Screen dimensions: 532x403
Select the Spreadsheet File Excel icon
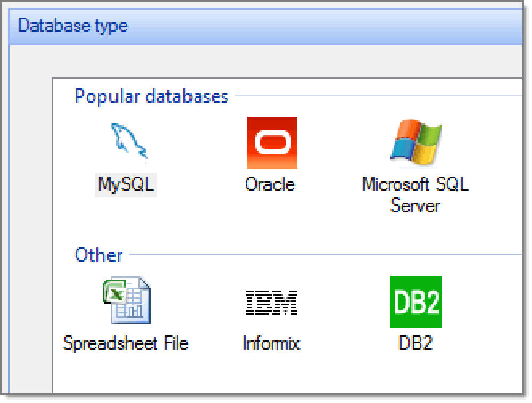(x=127, y=300)
